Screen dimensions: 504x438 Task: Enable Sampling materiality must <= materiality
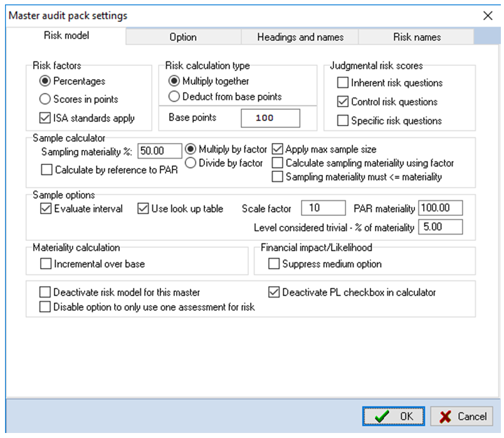click(278, 177)
